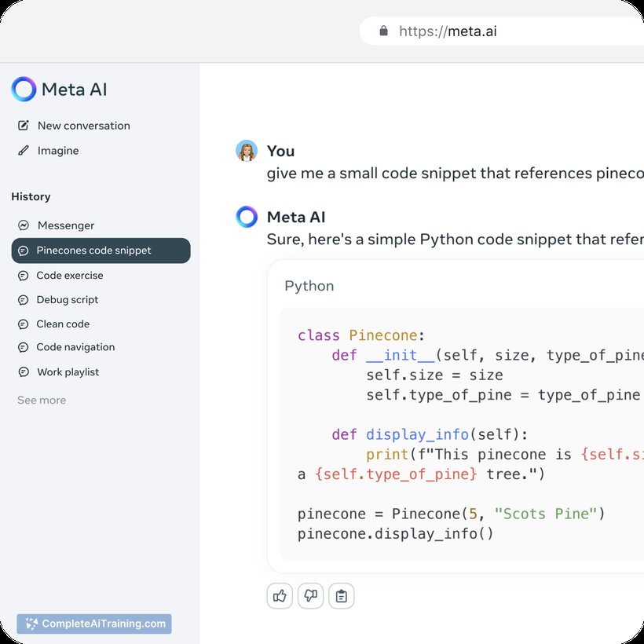Click the 'class Pinecone:' code line
The width and height of the screenshot is (644, 644).
361,335
